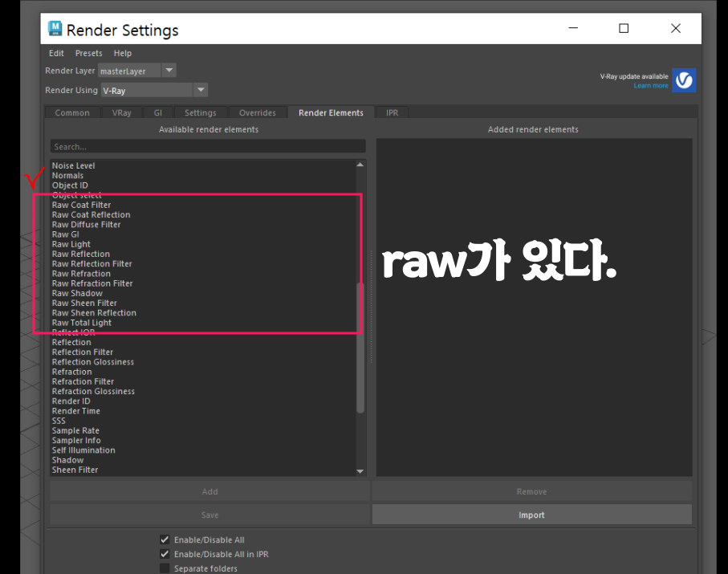The height and width of the screenshot is (574, 728).
Task: Select Object ID render element
Action: (70, 185)
